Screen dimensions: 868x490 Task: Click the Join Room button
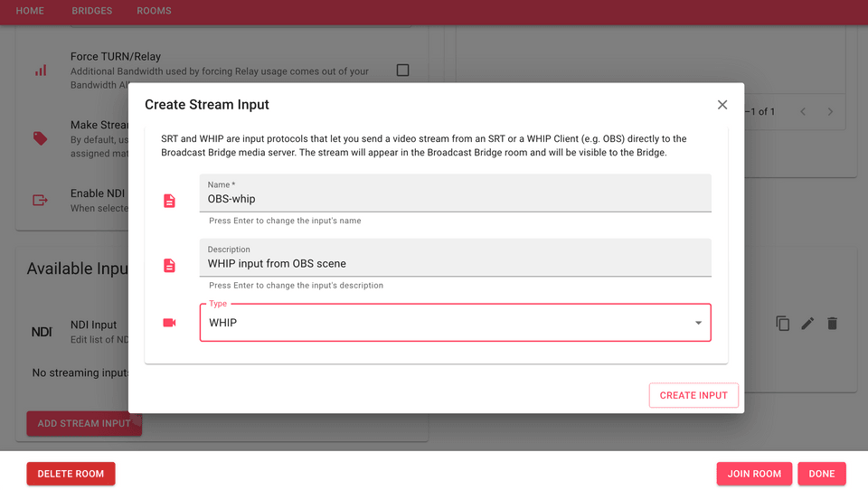(754, 474)
